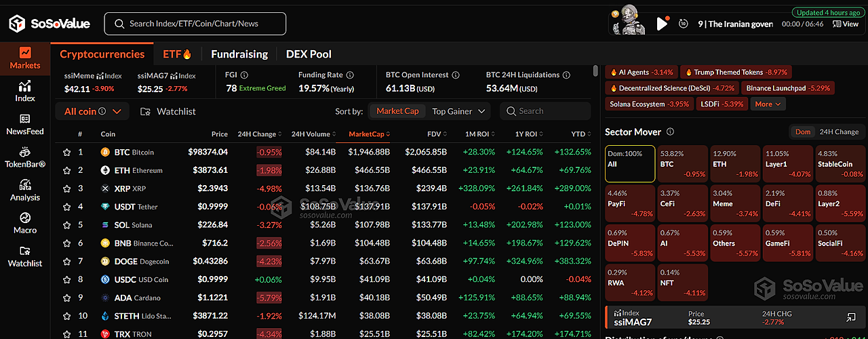This screenshot has height=339, width=868.
Task: Switch to the Cryptocurrencies tab
Action: pyautogui.click(x=102, y=54)
